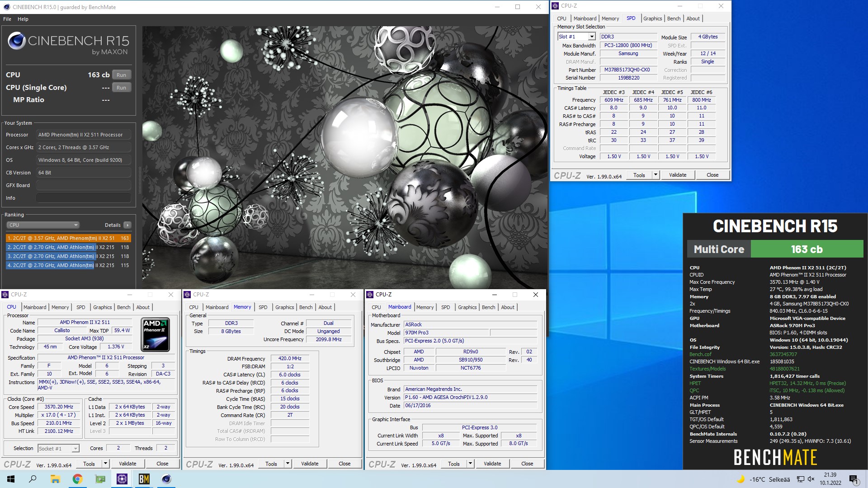Image resolution: width=868 pixels, height=488 pixels.
Task: Open BenchMate taskbar icon
Action: coord(144,479)
